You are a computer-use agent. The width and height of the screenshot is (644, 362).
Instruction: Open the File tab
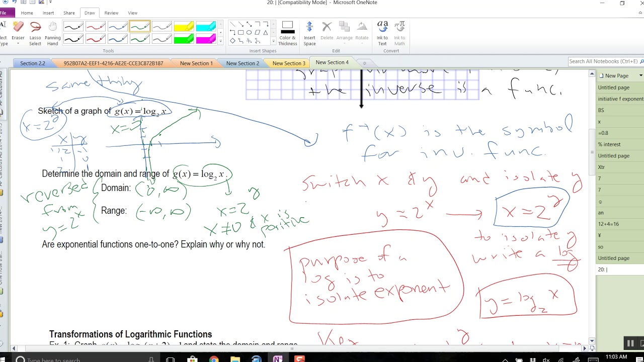(x=5, y=13)
